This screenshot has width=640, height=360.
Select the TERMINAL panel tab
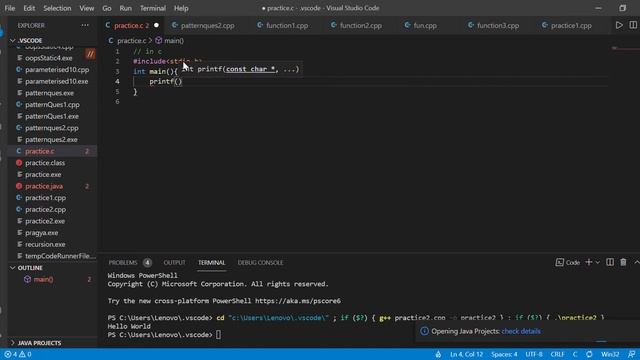[211, 262]
